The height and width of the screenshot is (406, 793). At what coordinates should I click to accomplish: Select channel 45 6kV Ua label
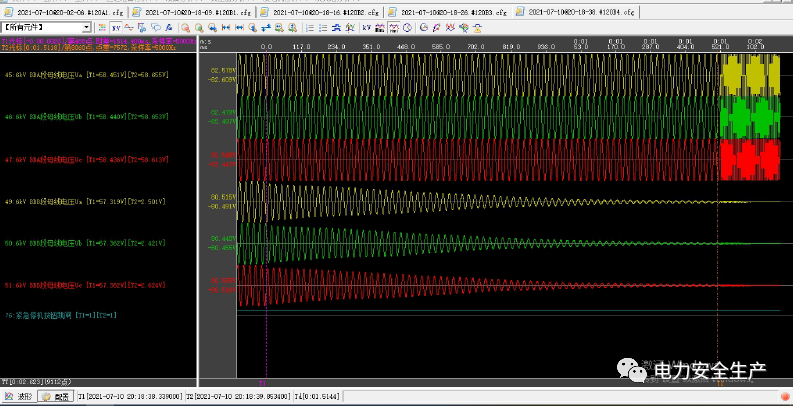point(85,75)
